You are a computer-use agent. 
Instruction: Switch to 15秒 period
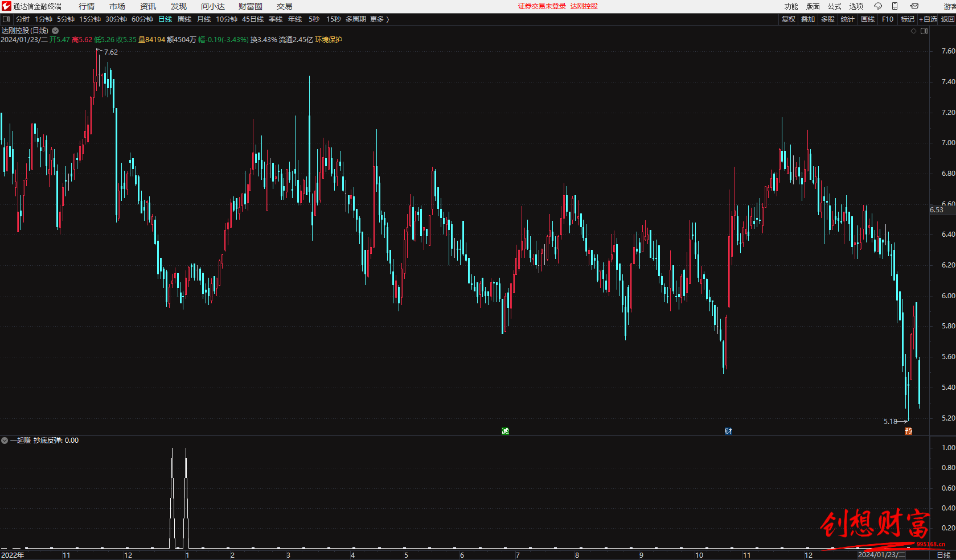334,19
